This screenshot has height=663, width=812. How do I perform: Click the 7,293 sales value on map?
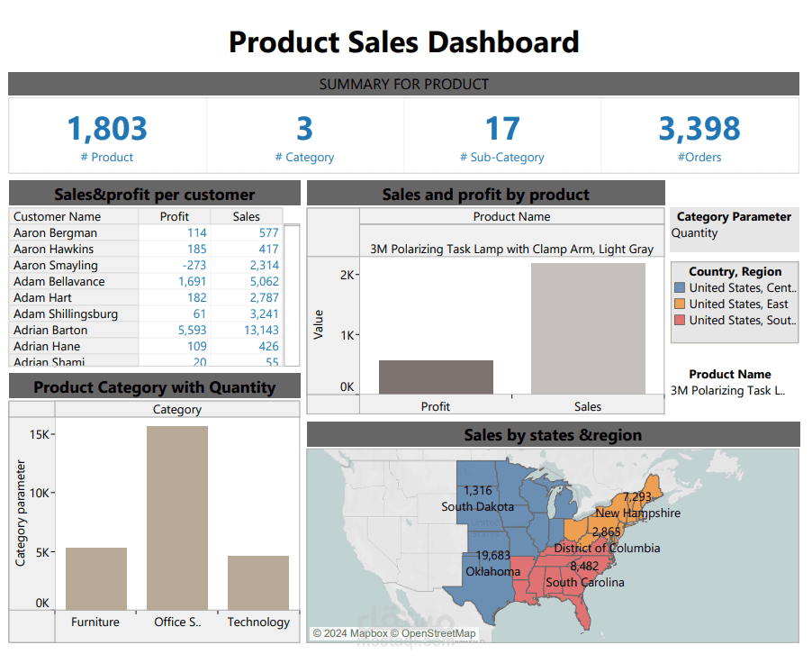(637, 496)
